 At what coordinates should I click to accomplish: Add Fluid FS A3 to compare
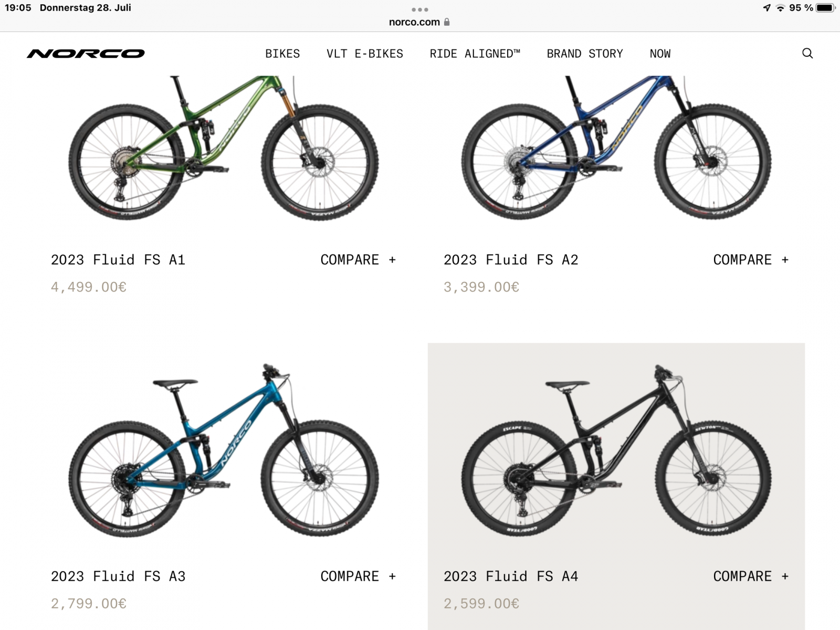[358, 576]
